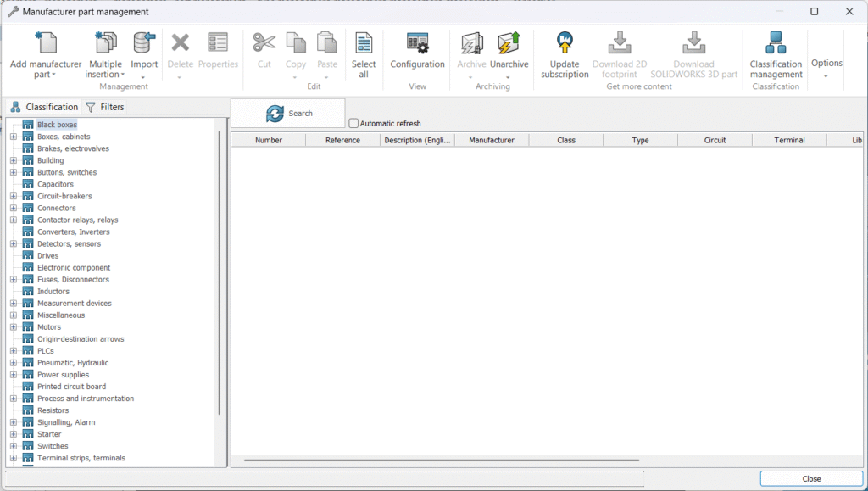Switch to the Filters tab
The image size is (868, 491).
(x=105, y=108)
